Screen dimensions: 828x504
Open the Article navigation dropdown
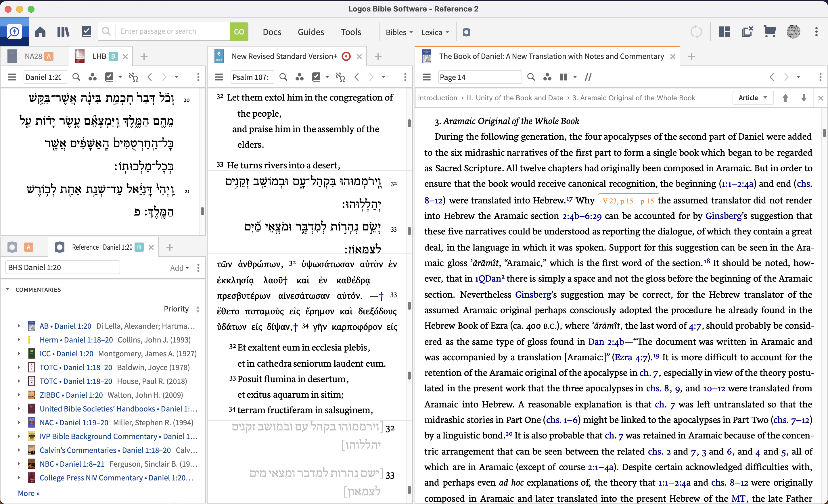753,98
